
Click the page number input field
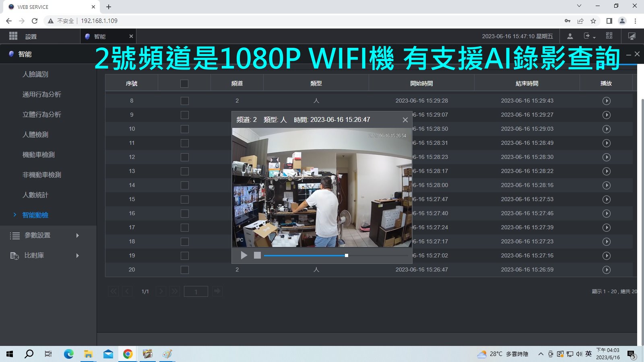click(x=196, y=292)
